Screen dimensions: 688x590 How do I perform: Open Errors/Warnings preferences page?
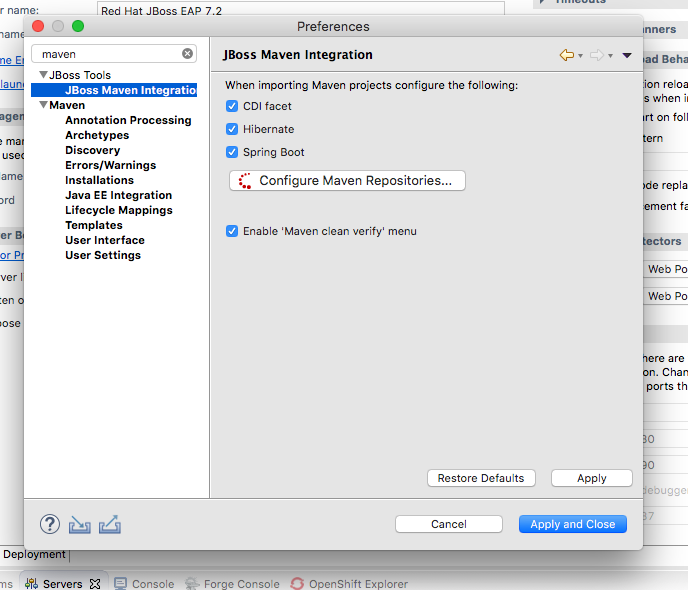111,165
